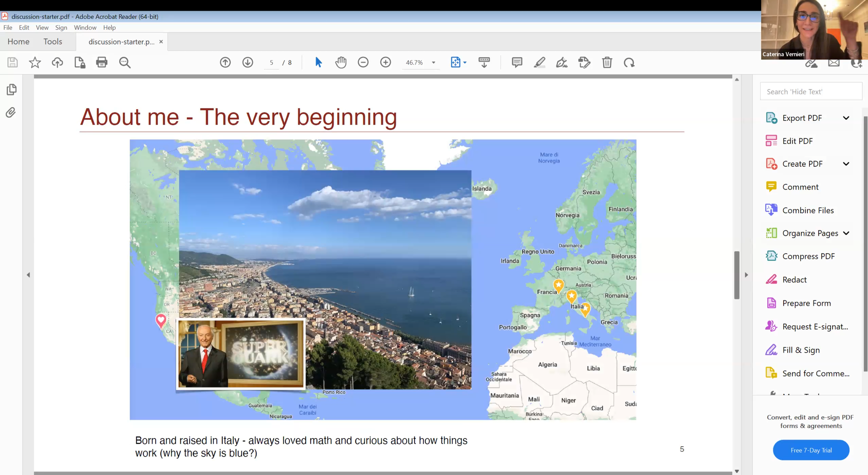Switch to the Tools tab
Screen dimensions: 868x475
(x=53, y=42)
